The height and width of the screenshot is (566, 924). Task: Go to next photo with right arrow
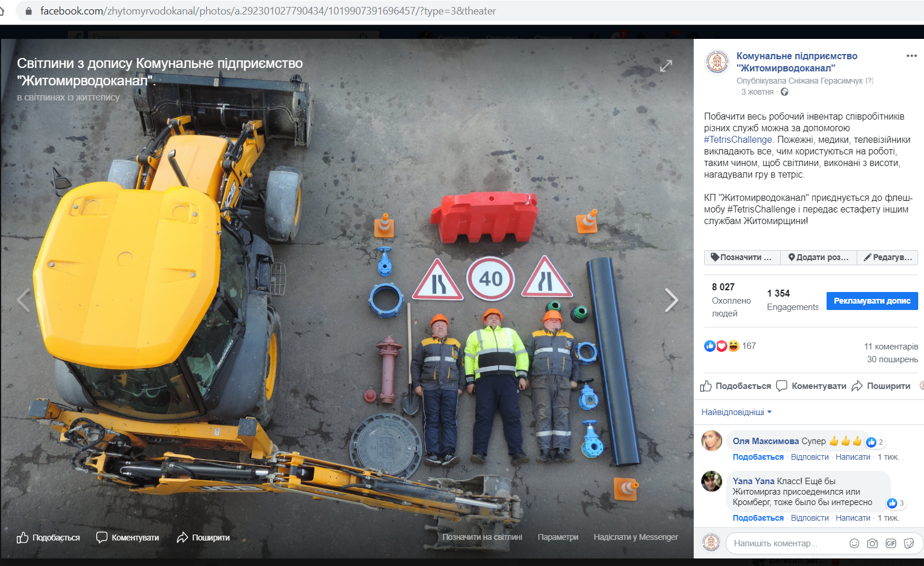pos(671,300)
